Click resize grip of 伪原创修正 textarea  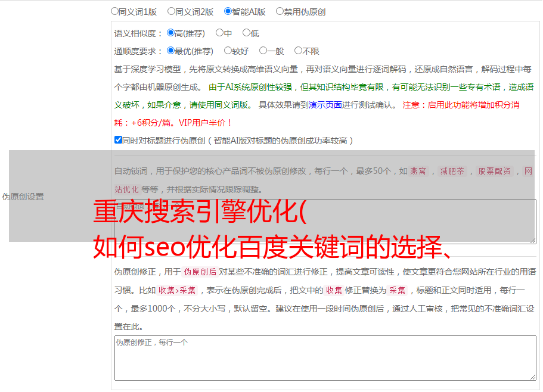(533, 377)
